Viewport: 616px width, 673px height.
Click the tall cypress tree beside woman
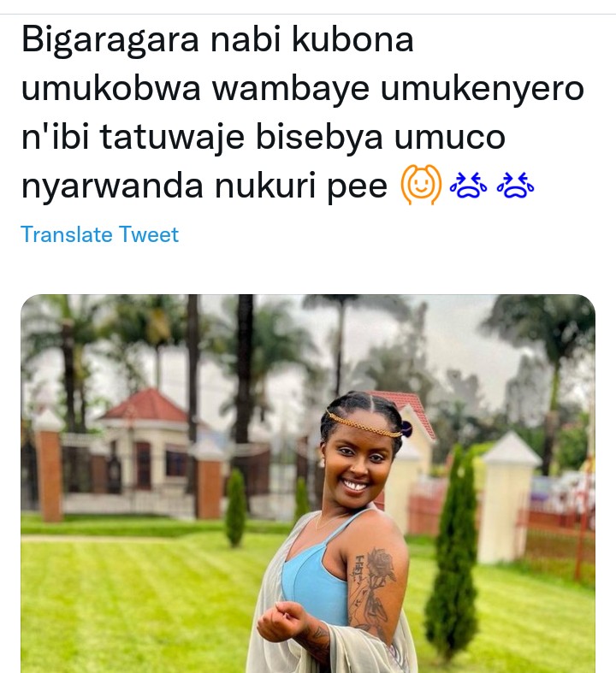pos(452,552)
